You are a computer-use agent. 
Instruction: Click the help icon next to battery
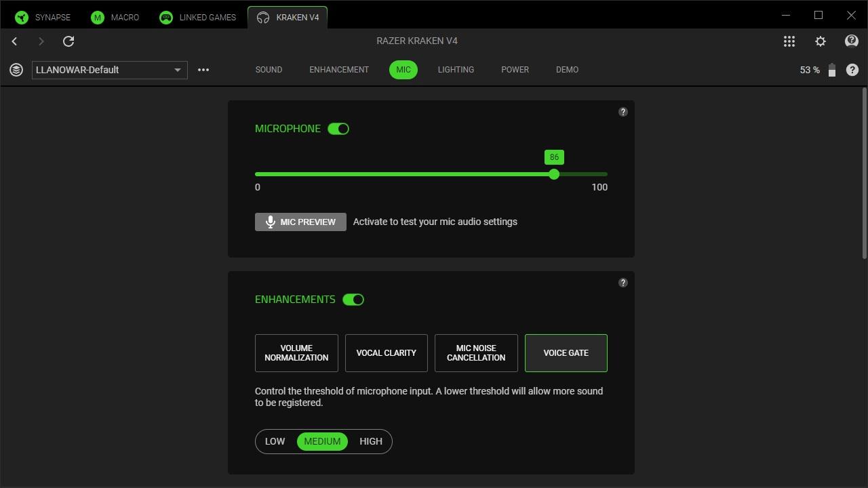pyautogui.click(x=852, y=70)
